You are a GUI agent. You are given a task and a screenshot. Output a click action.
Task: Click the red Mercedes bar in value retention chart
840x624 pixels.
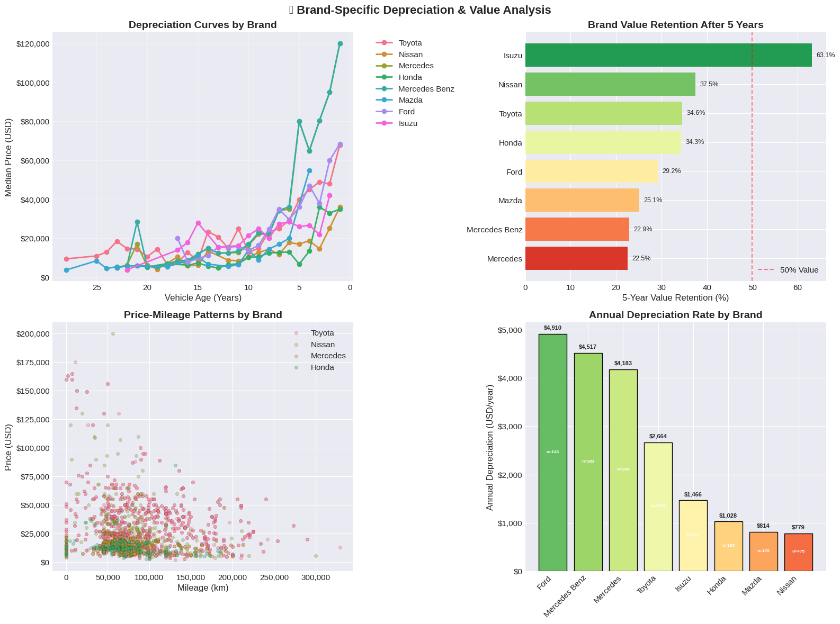point(576,258)
